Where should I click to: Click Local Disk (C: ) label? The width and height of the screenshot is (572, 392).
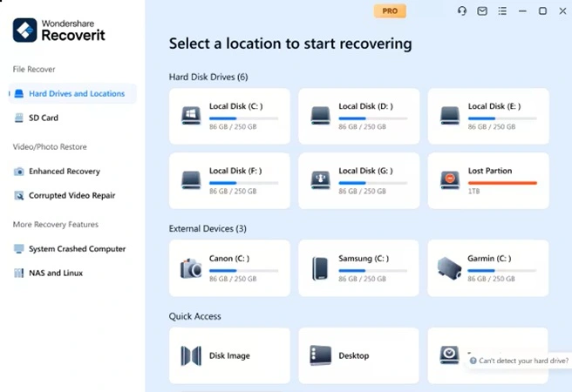coord(236,106)
